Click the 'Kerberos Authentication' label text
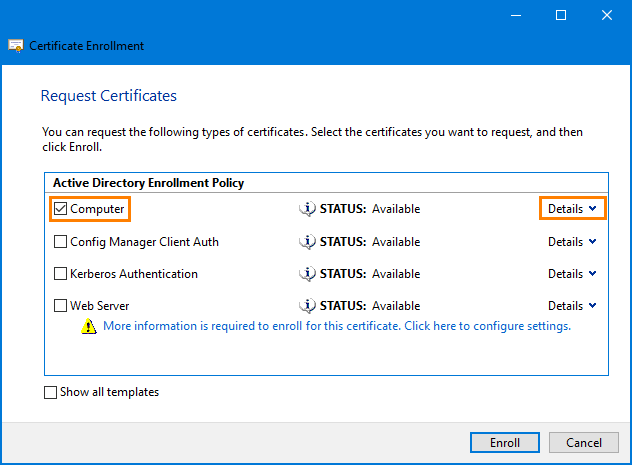 point(134,274)
